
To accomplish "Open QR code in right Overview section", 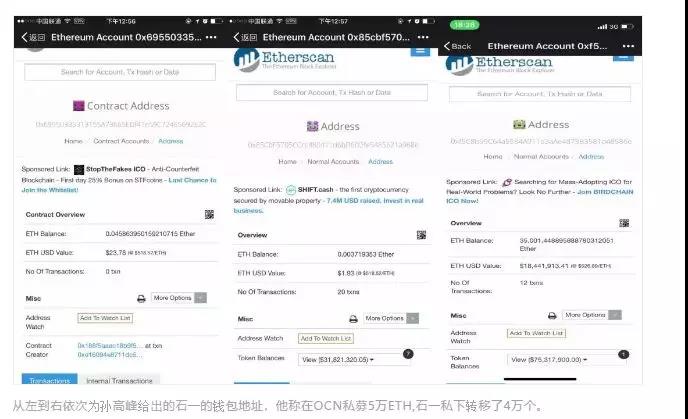I will pos(624,223).
